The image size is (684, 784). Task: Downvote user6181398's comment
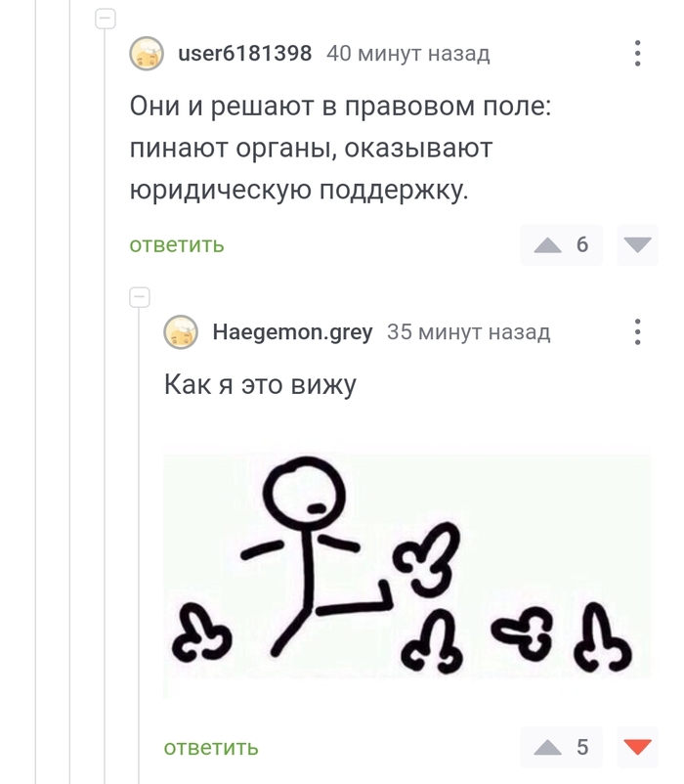pyautogui.click(x=637, y=245)
